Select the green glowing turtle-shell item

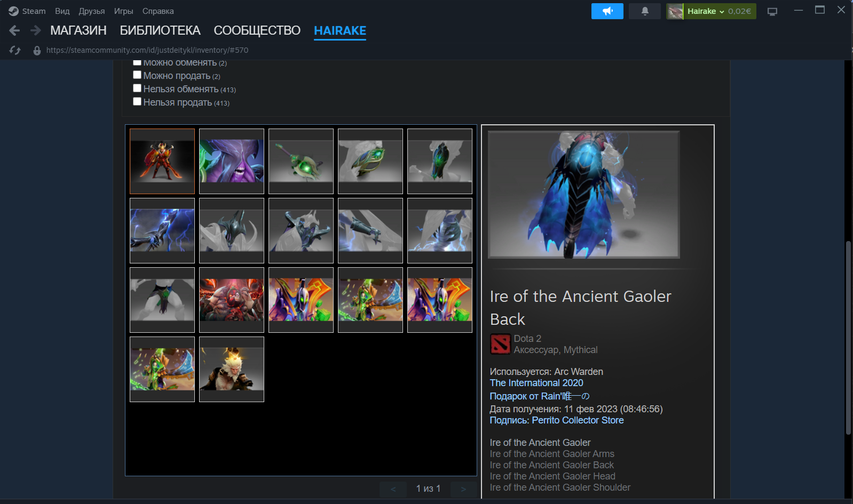pyautogui.click(x=301, y=161)
